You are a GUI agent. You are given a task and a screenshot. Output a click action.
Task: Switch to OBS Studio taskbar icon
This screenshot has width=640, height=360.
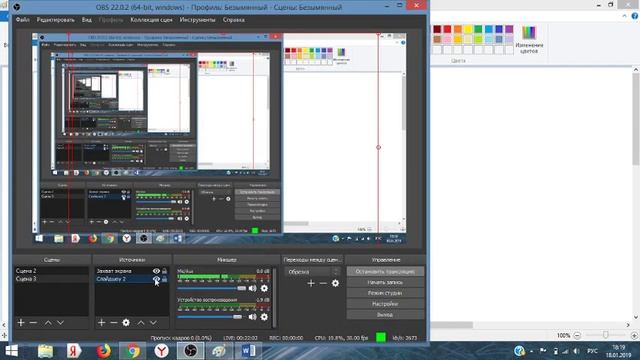click(x=191, y=351)
